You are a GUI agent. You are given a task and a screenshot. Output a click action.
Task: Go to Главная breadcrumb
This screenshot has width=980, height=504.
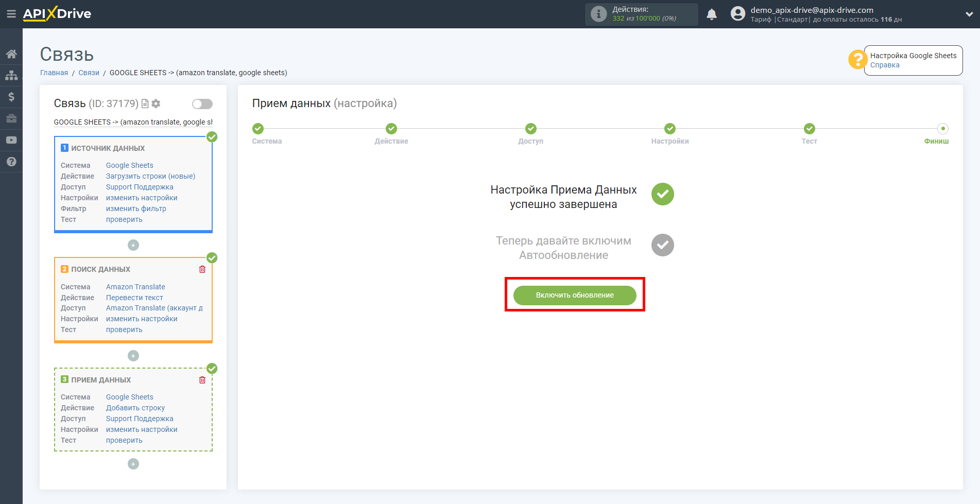tap(54, 73)
